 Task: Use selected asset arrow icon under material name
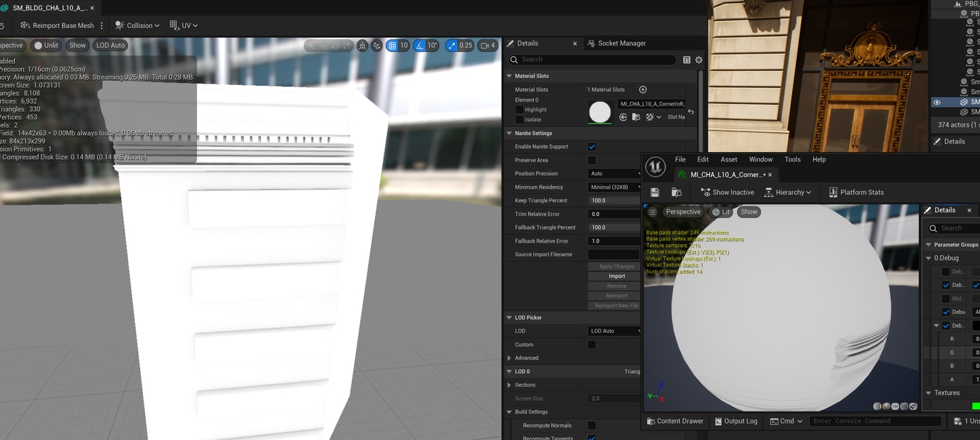point(623,117)
